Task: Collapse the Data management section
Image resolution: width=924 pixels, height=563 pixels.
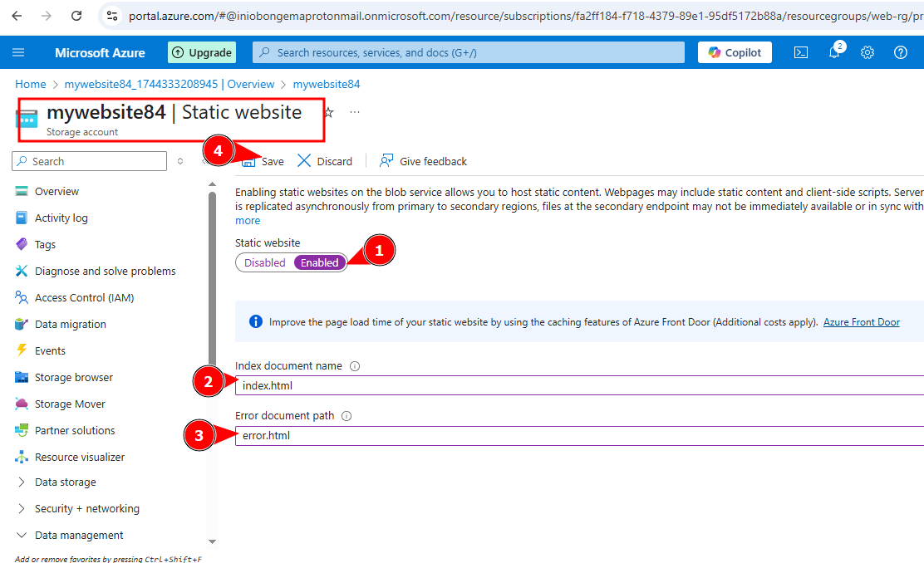Action: (x=22, y=536)
